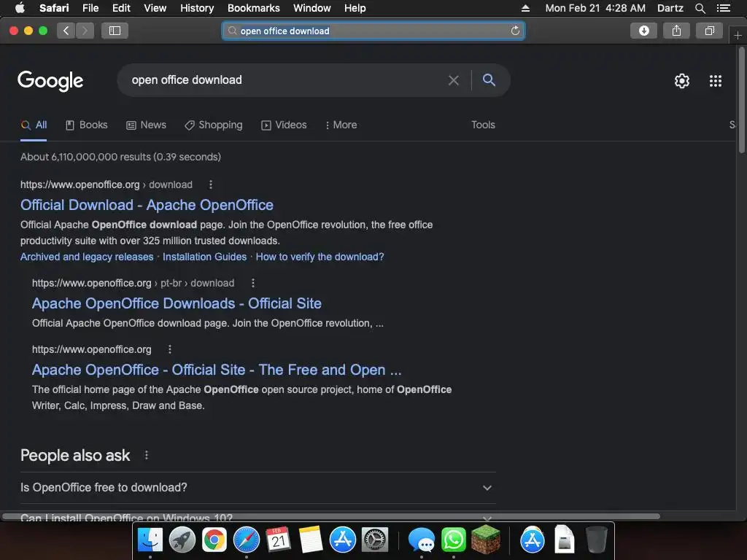747x560 pixels.
Task: Open WhatsApp from the Dock
Action: tap(453, 540)
